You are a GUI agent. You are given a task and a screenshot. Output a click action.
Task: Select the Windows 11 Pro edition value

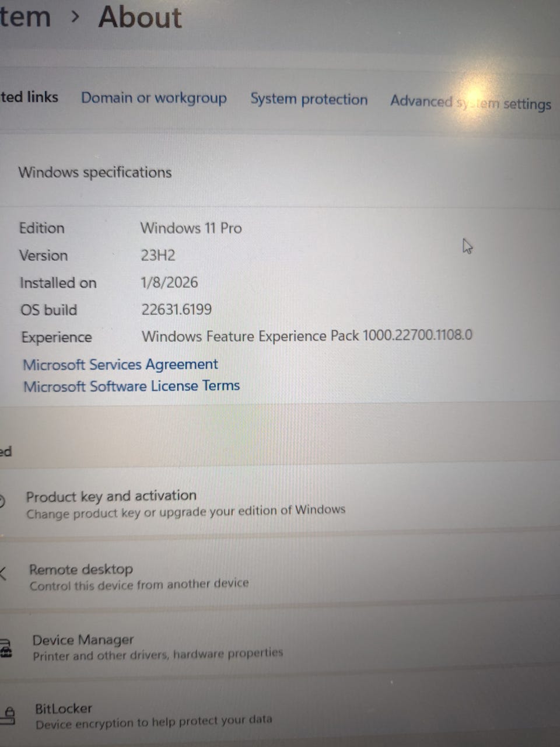[x=191, y=228]
